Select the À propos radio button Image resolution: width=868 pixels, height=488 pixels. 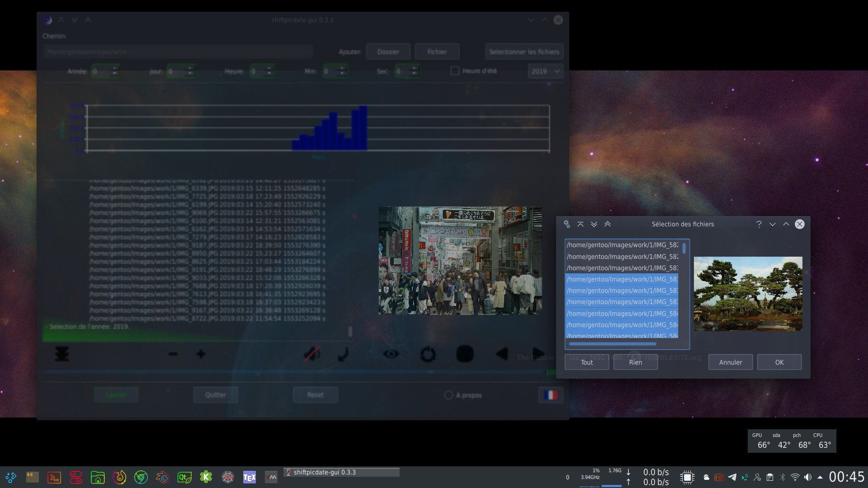[448, 395]
